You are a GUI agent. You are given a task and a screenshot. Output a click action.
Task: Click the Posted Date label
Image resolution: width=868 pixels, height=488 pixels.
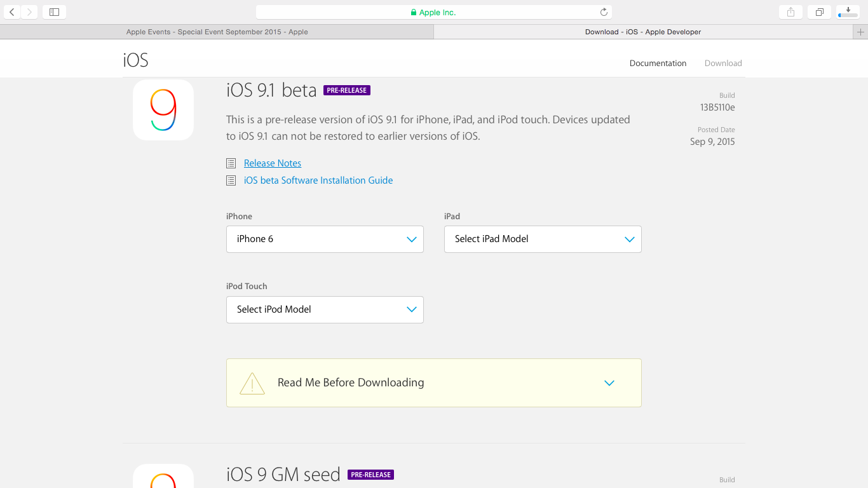716,130
